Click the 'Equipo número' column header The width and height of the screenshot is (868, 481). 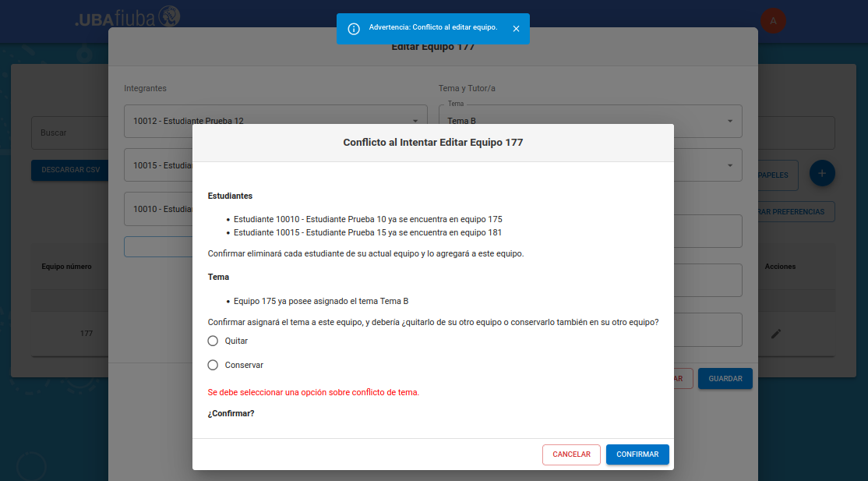pyautogui.click(x=67, y=267)
